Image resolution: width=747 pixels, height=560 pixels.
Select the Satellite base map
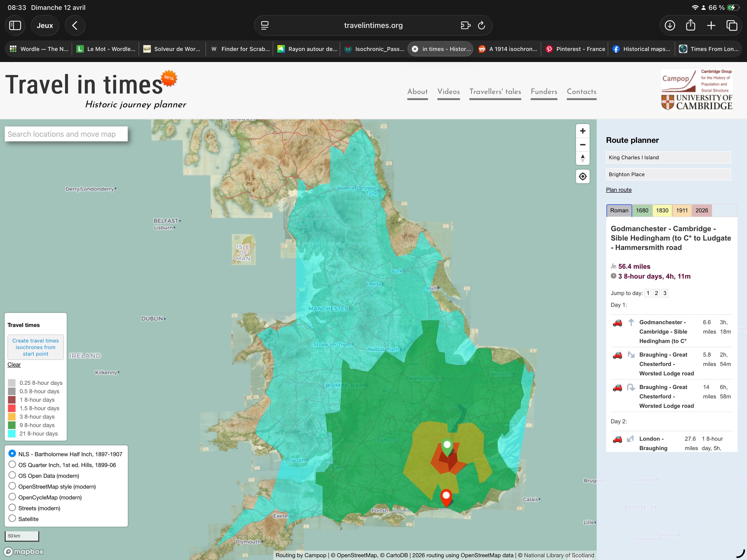[12, 518]
